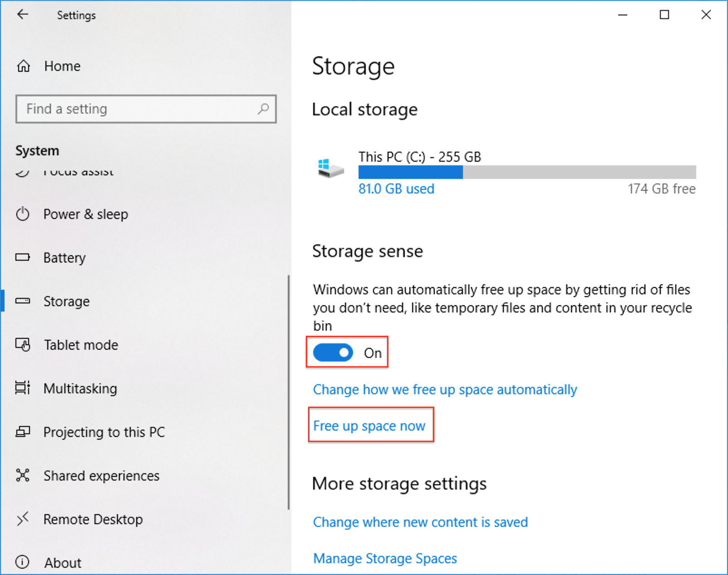Image resolution: width=728 pixels, height=575 pixels.
Task: Open Projecting to this PC settings
Action: tap(104, 432)
